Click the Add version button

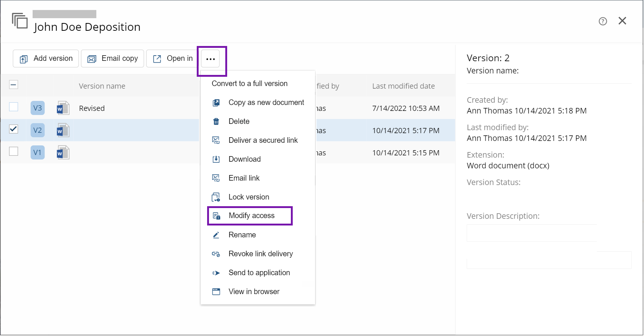click(46, 59)
